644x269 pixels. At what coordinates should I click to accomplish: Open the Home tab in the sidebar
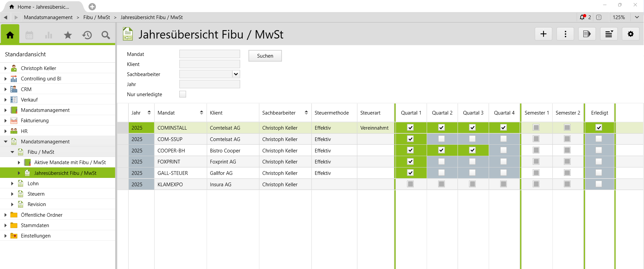pos(10,35)
